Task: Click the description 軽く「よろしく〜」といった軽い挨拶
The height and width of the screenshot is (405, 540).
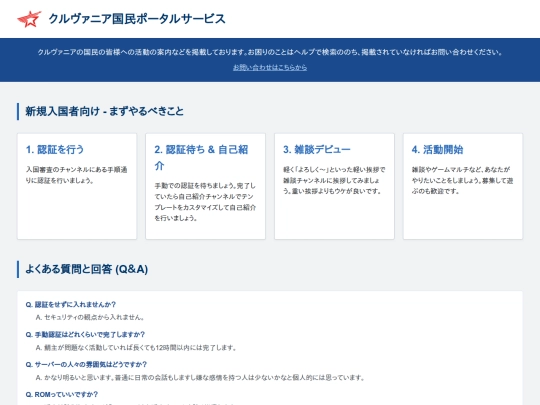Action: point(334,180)
